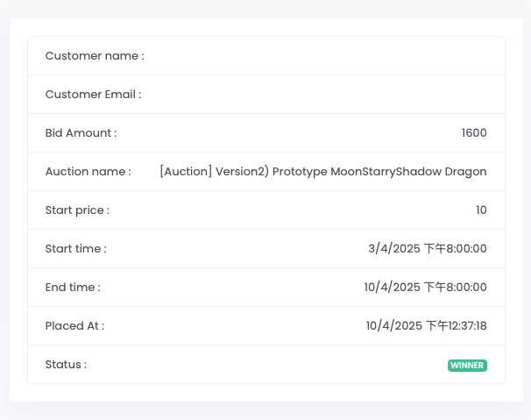Click the empty Customer name value area
The image size is (531, 420).
click(x=350, y=56)
